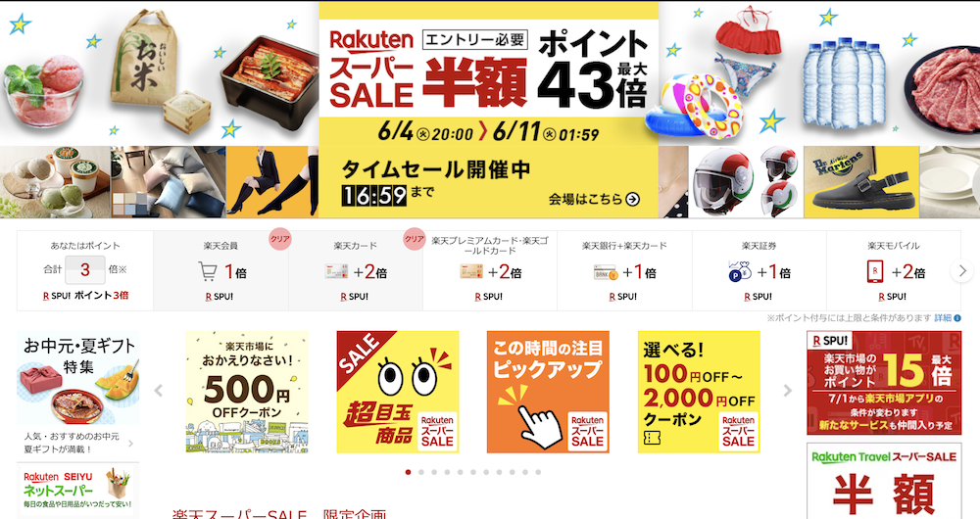980x519 pixels.
Task: Advance carousel with the right arrow
Action: [788, 391]
